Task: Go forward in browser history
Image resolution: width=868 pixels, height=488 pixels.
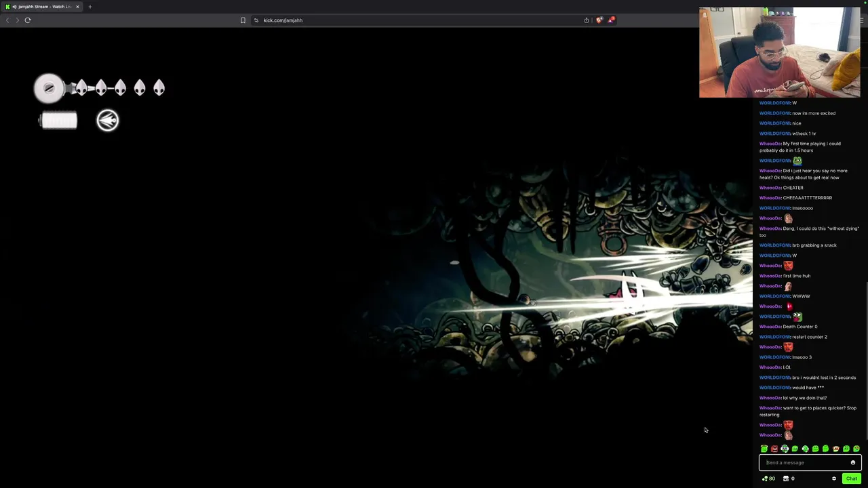Action: pos(17,20)
